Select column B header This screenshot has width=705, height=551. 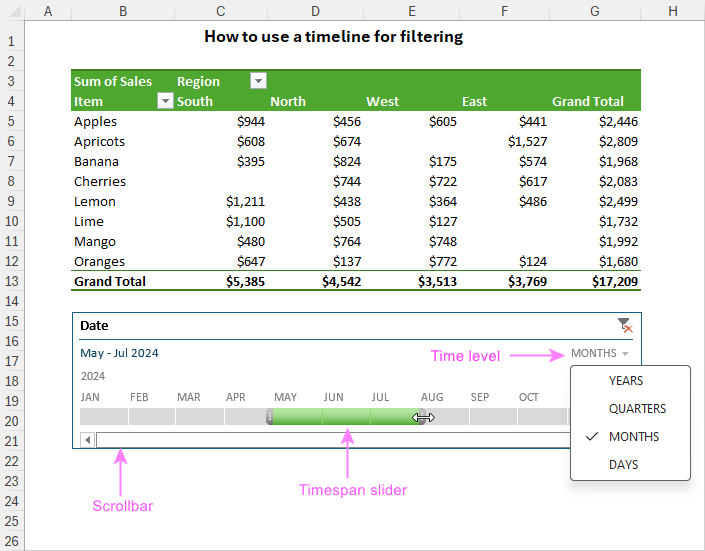click(x=123, y=10)
